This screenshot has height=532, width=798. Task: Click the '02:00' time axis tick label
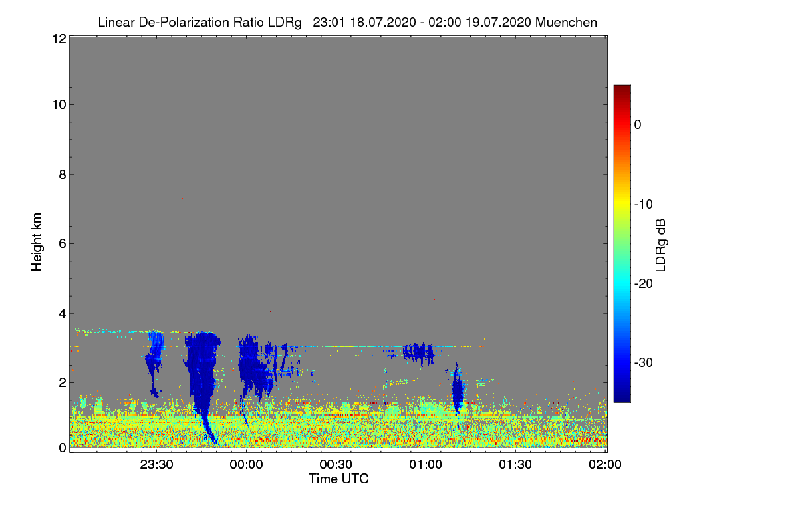click(605, 464)
